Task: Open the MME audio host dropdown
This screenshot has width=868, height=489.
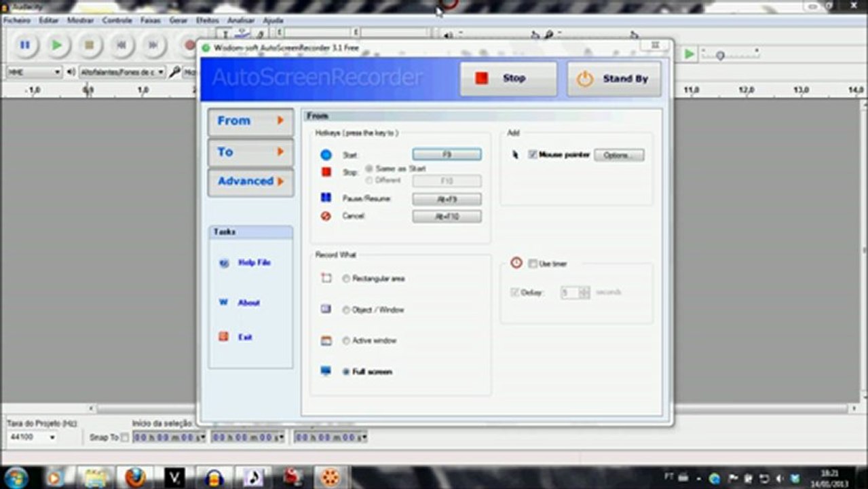Action: click(34, 72)
